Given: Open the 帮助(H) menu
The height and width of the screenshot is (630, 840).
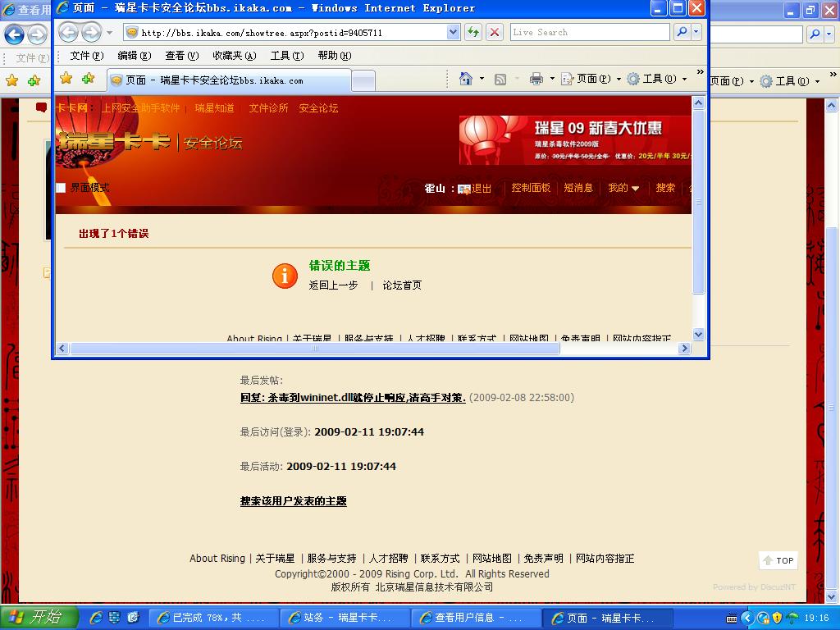Looking at the screenshot, I should tap(335, 56).
